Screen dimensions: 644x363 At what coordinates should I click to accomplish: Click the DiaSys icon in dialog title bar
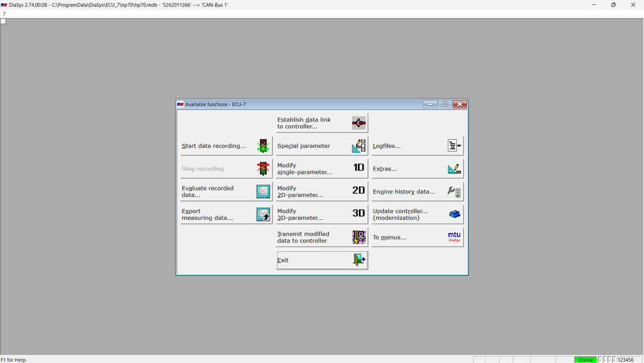click(180, 104)
